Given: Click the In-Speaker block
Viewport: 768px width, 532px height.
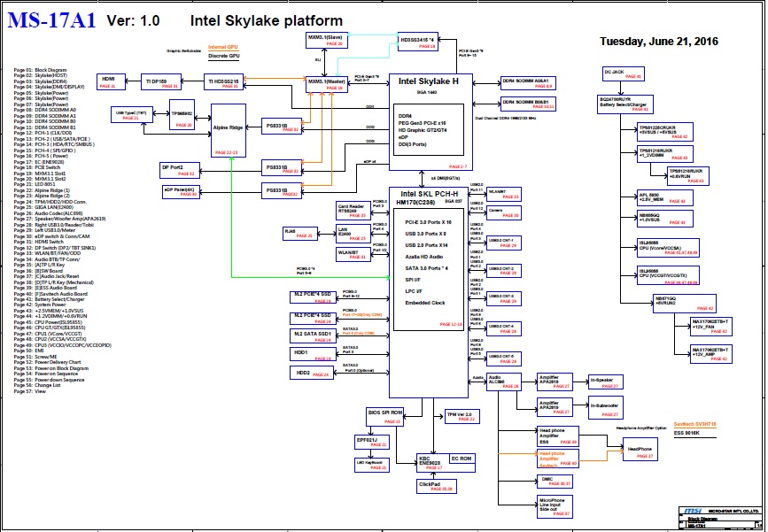Looking at the screenshot, I should click(x=606, y=382).
